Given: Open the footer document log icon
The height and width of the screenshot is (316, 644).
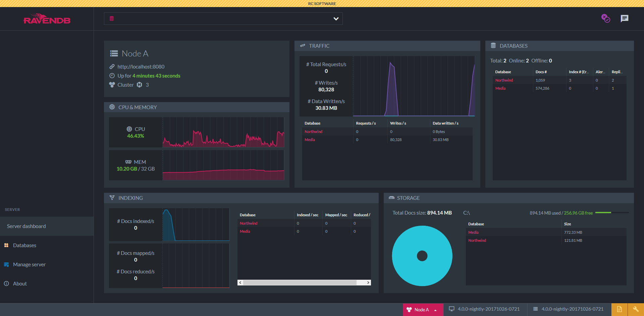Looking at the screenshot, I should (x=619, y=310).
